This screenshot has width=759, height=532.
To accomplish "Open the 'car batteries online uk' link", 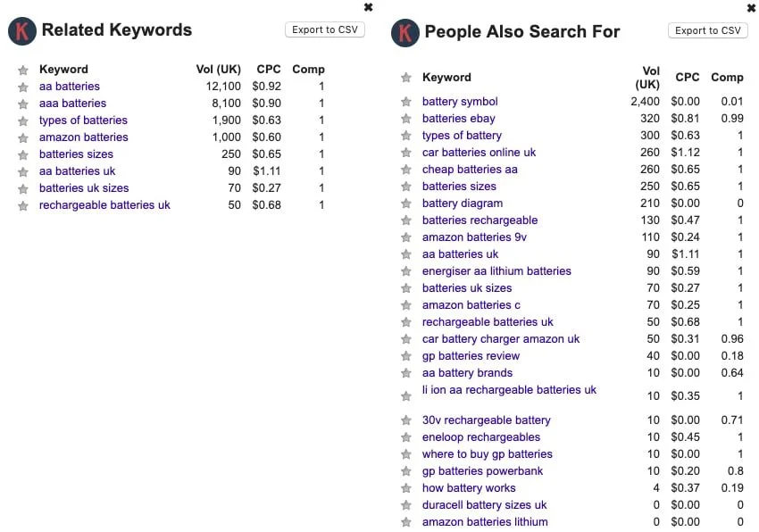I will pyautogui.click(x=479, y=153).
